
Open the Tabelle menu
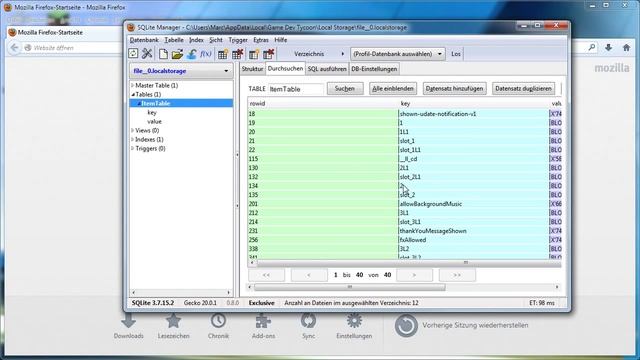click(x=174, y=40)
